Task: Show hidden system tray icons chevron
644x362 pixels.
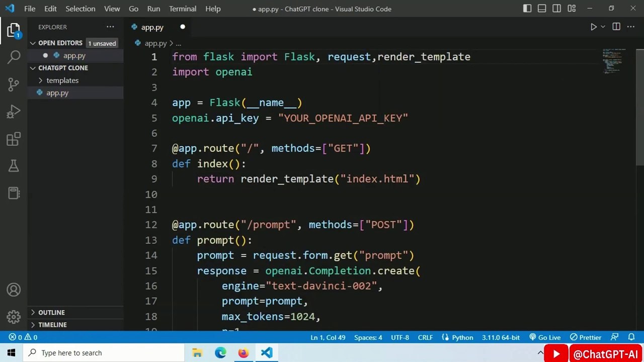Action: pos(540,353)
